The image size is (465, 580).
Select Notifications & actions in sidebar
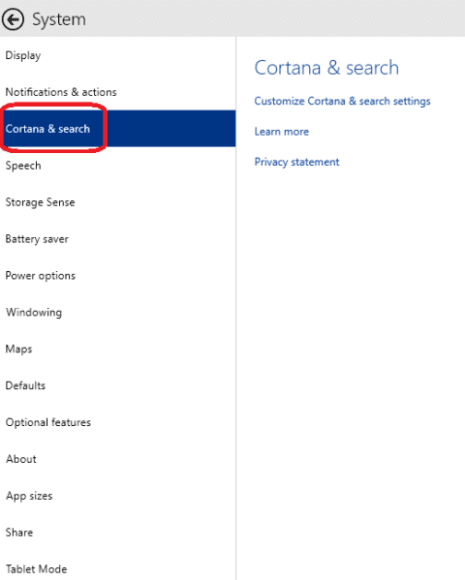[118, 92]
